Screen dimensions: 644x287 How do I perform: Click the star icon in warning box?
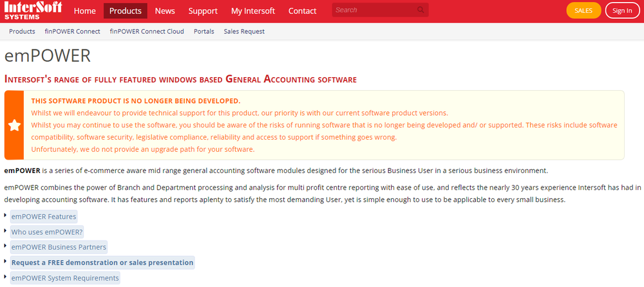pos(14,125)
